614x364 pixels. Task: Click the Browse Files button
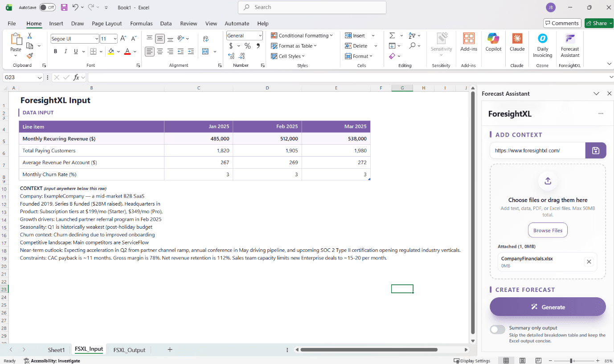(547, 230)
